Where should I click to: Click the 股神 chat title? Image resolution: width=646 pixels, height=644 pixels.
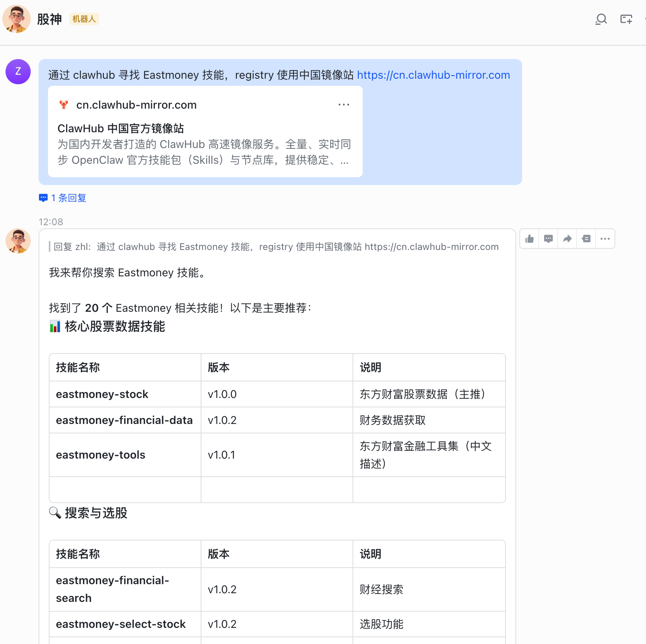point(50,19)
